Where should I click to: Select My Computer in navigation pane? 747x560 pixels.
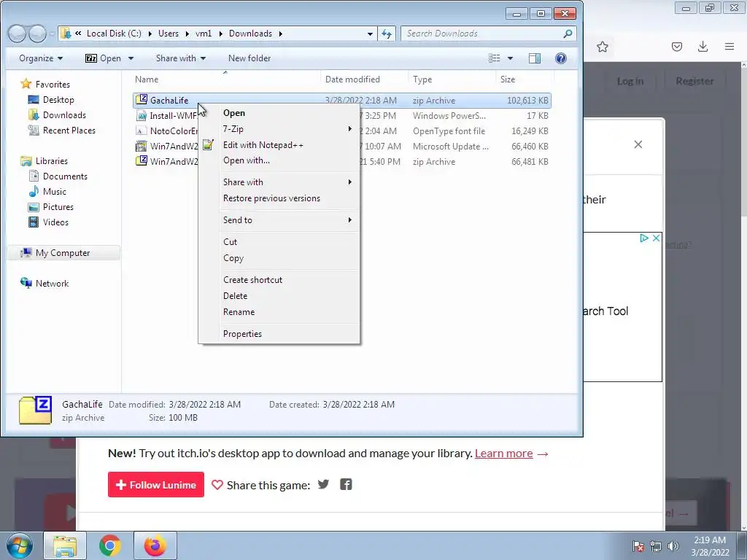(x=63, y=253)
